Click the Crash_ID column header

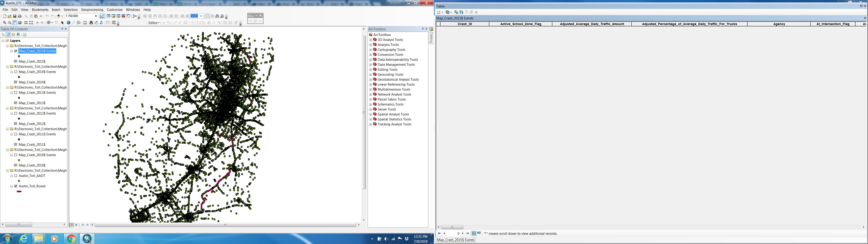[465, 24]
